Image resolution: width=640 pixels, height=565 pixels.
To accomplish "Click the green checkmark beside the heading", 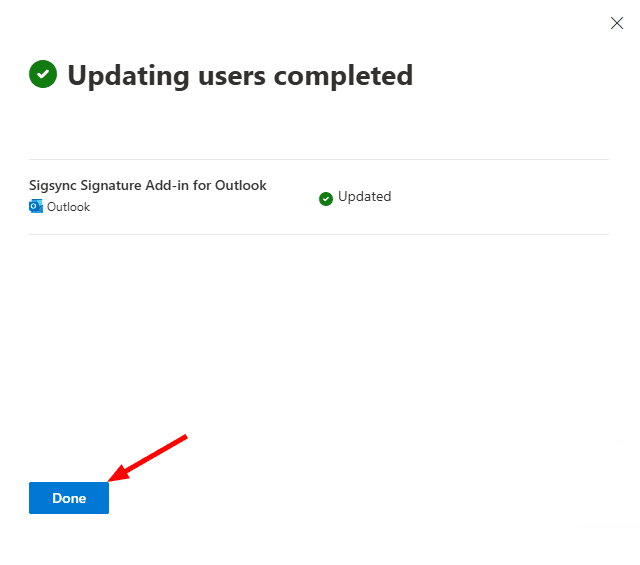I will 43,75.
